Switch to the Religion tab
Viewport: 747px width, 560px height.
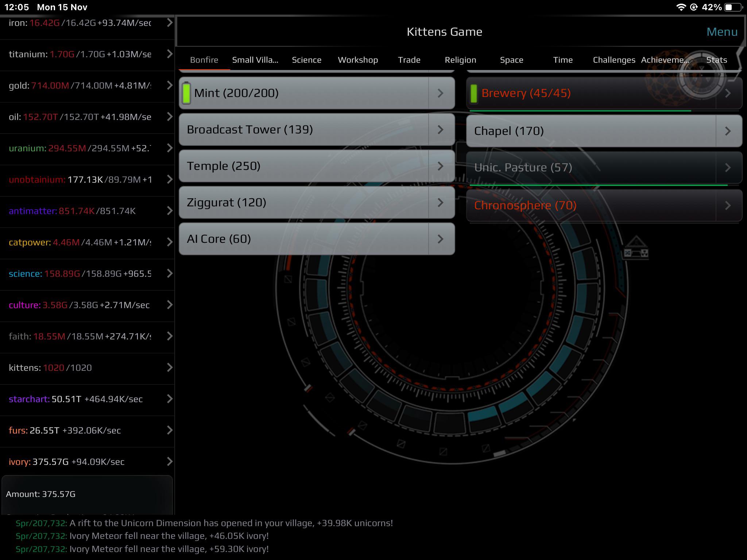(461, 60)
